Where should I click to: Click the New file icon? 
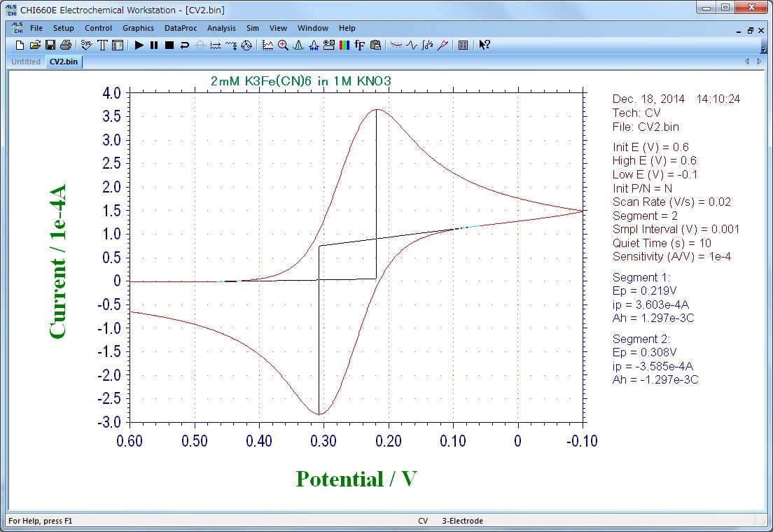[x=20, y=45]
